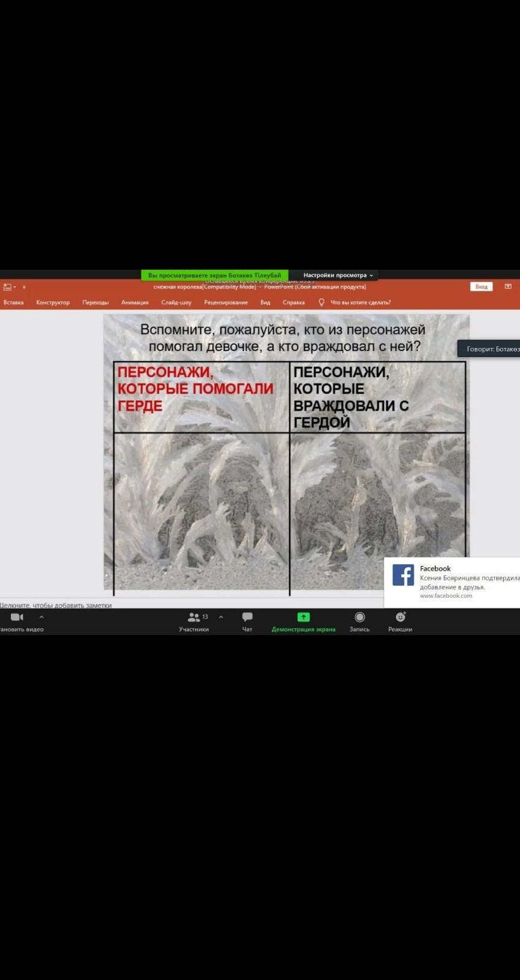Select the "Слайд-шоу" ribbon tab
This screenshot has width=520, height=980.
pyautogui.click(x=176, y=303)
